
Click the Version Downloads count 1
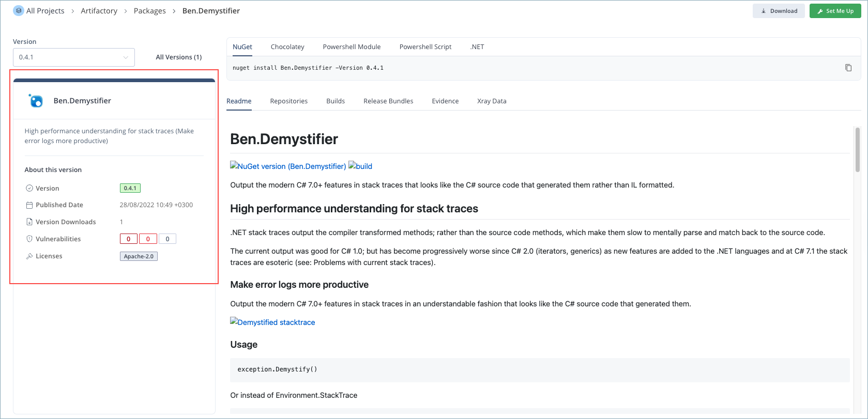tap(121, 222)
